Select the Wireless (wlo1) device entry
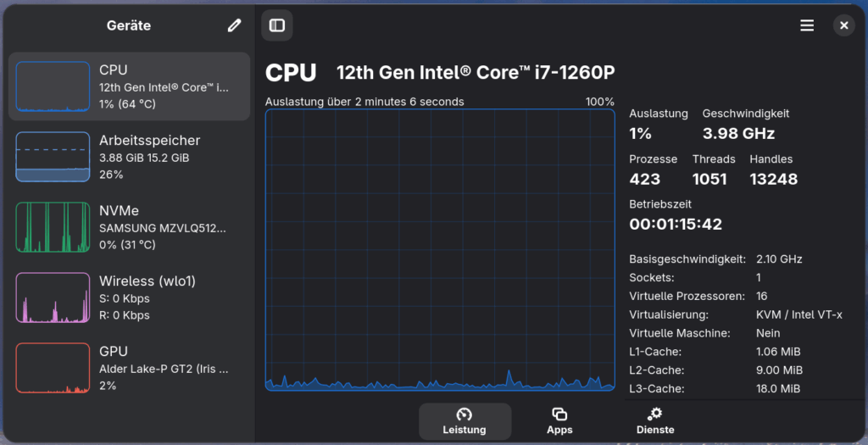 129,298
